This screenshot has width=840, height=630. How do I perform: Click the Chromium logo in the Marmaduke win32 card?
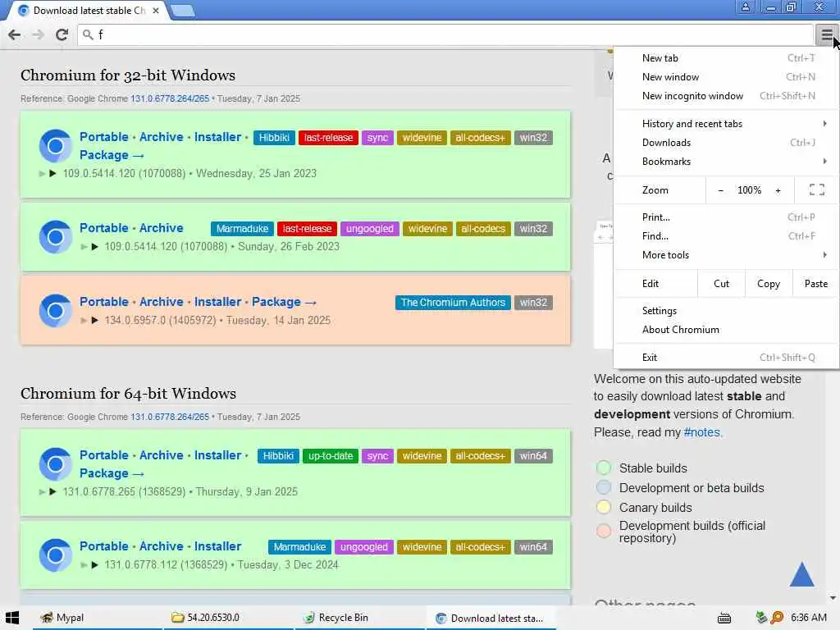pos(55,237)
